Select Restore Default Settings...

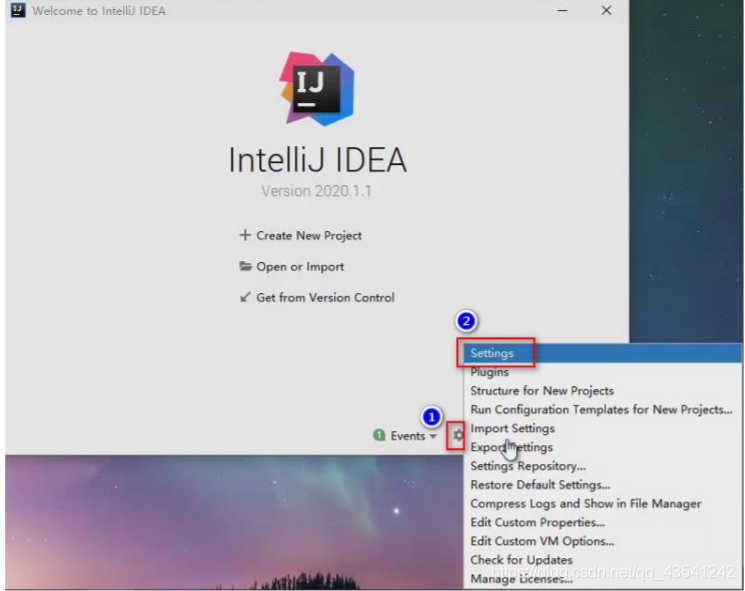[602, 485]
